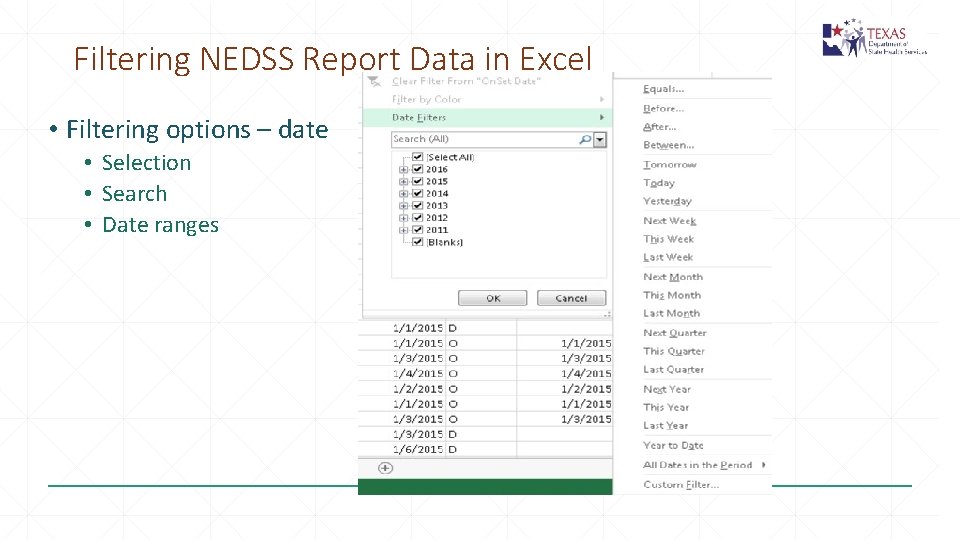This screenshot has width=960, height=540.
Task: Uncheck the 2011 year checkbox
Action: click(x=418, y=230)
